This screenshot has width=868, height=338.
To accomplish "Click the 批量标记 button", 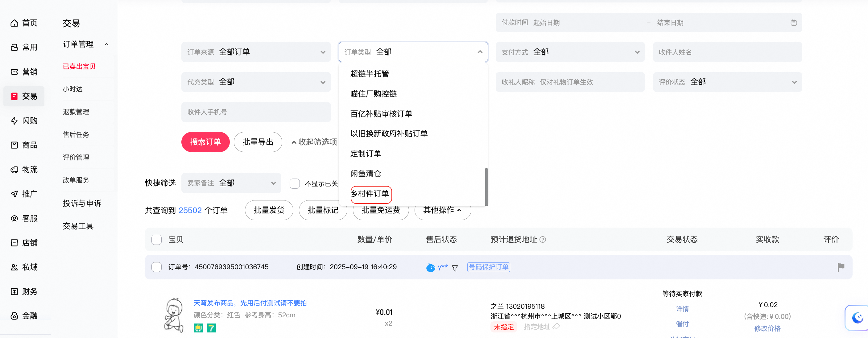I will [x=323, y=210].
